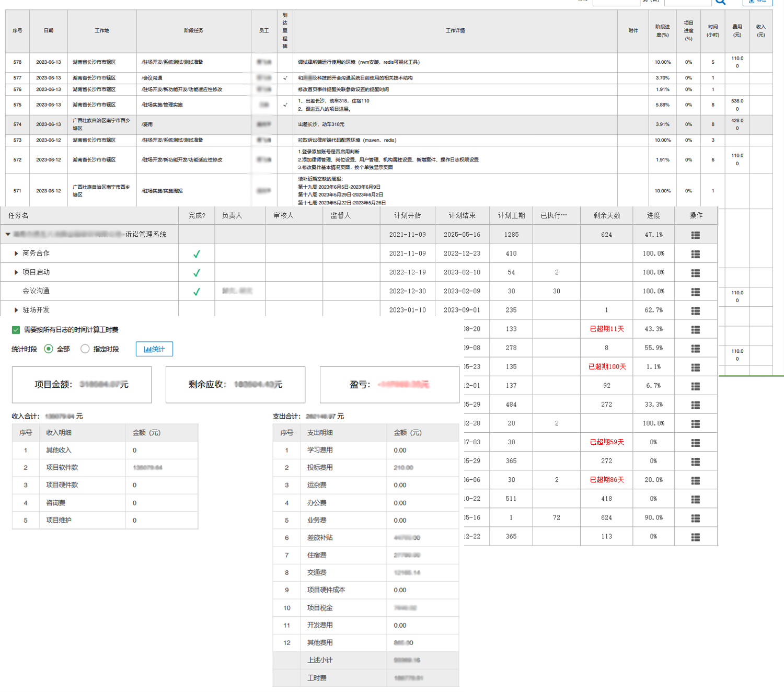Click the 进度 column header
This screenshot has height=692, width=784.
click(x=653, y=215)
